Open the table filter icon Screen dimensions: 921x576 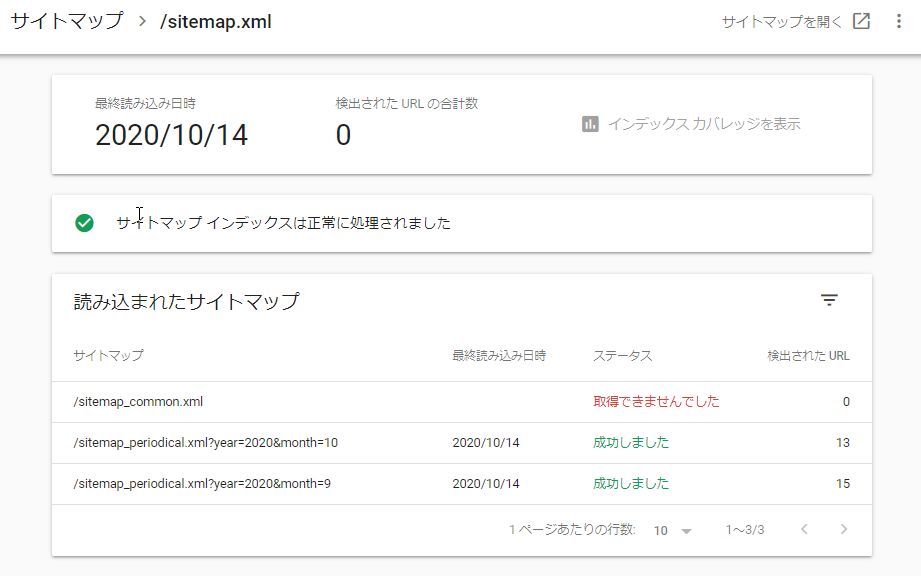[x=829, y=300]
